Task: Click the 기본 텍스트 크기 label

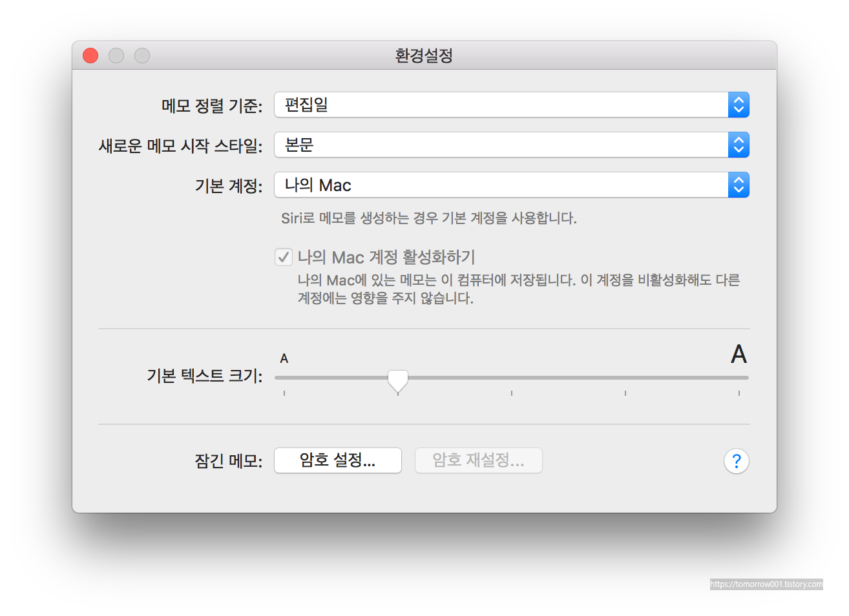Action: click(205, 376)
